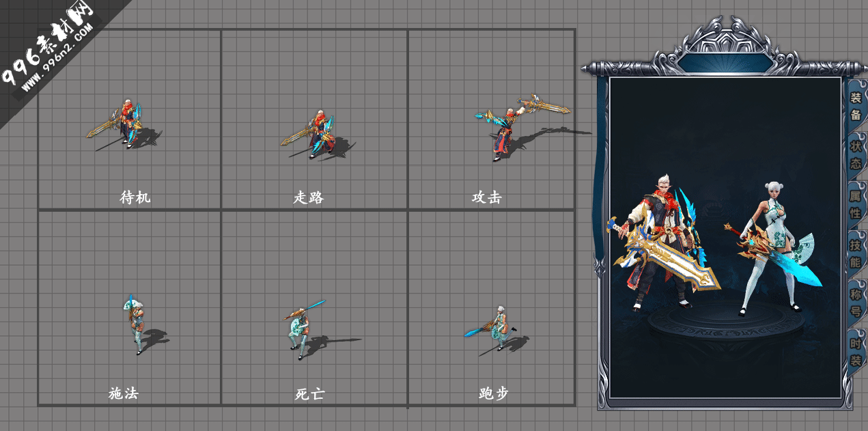Click the 死亡 label text
This screenshot has height=431, width=868.
tap(309, 394)
